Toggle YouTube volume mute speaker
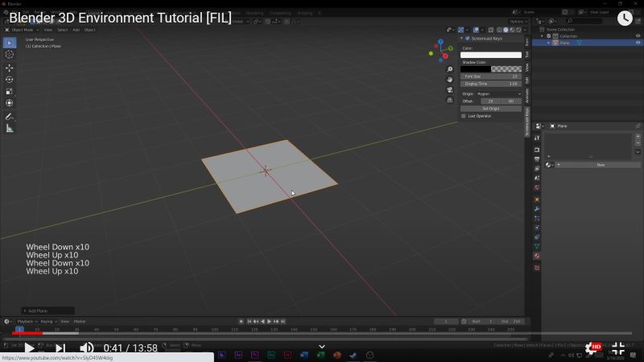The image size is (644, 362). (86, 348)
